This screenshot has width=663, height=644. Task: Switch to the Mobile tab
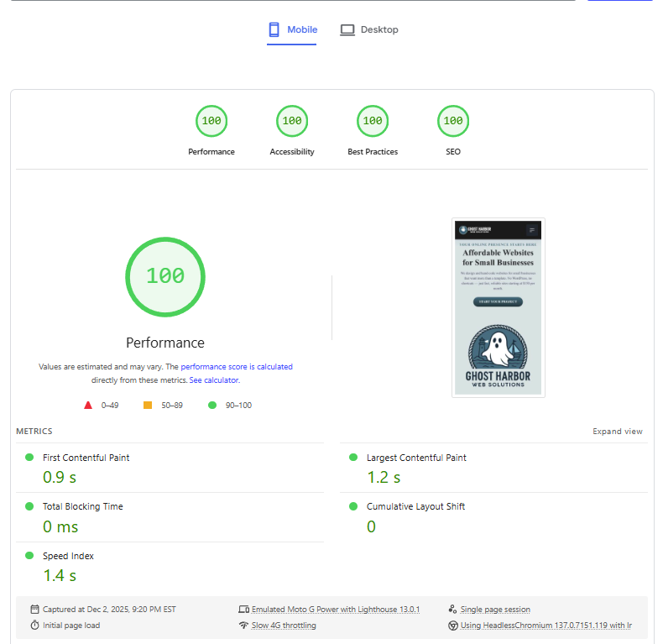[292, 30]
